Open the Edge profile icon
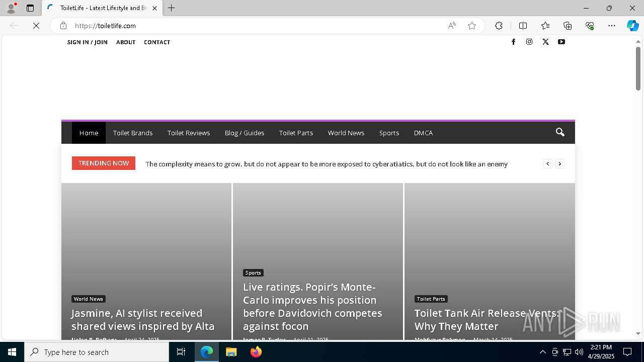This screenshot has height=362, width=644. (11, 8)
